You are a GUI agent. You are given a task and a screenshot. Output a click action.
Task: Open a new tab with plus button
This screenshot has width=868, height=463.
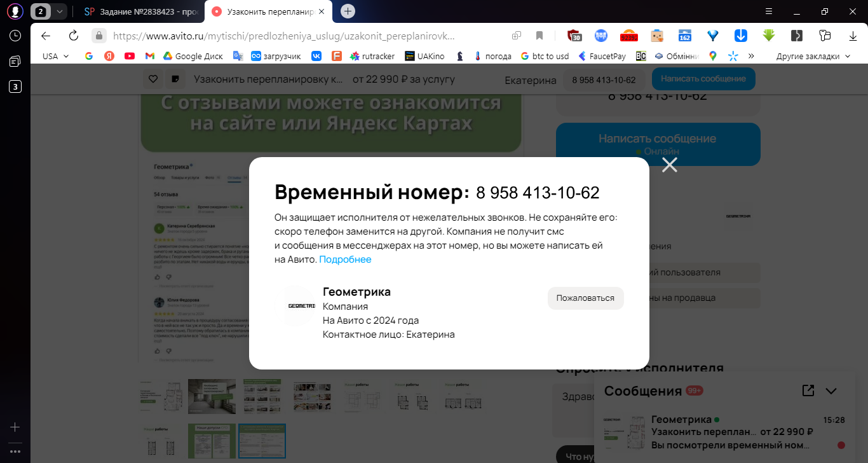pyautogui.click(x=348, y=11)
